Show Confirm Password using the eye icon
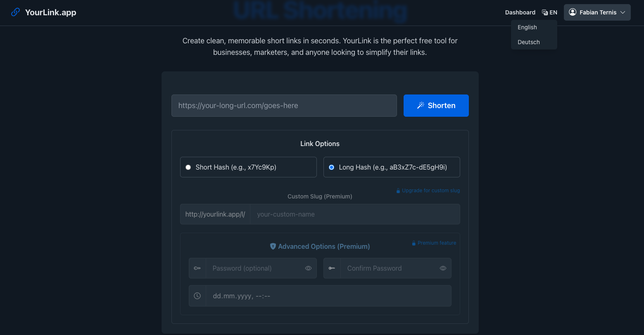644x335 pixels. coord(443,268)
